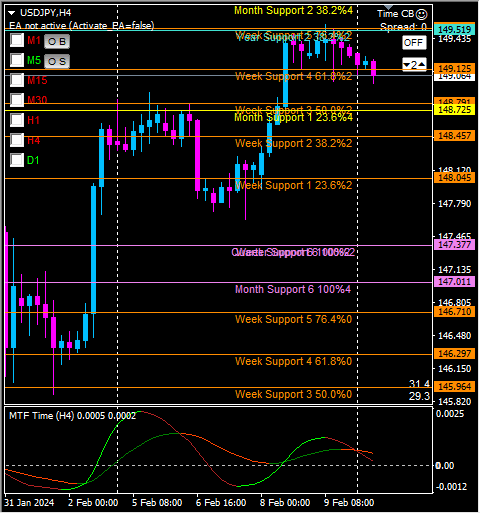This screenshot has height=514, width=480.
Task: Click the grey chart shift triangle at top
Action: [x=388, y=7]
